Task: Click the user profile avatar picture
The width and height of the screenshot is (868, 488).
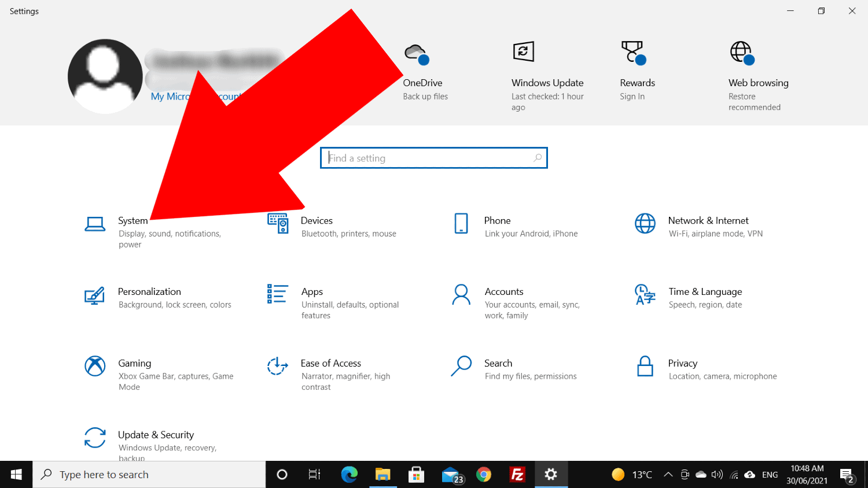Action: click(105, 76)
